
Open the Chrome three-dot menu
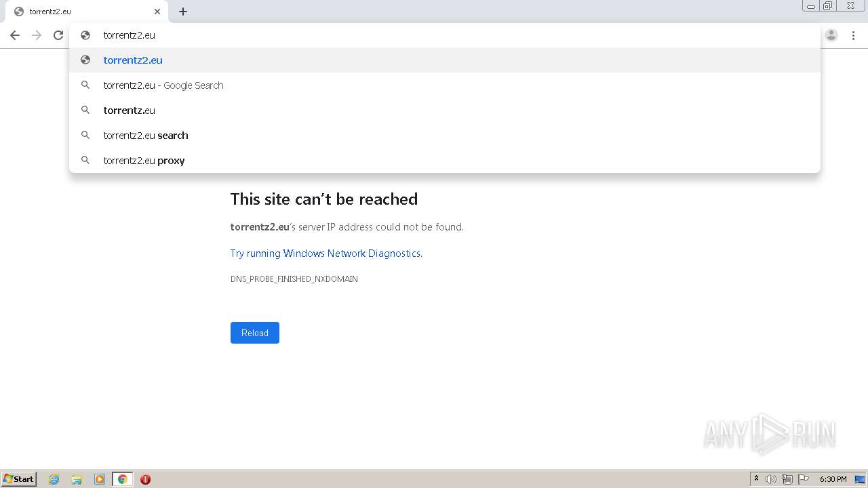854,35
